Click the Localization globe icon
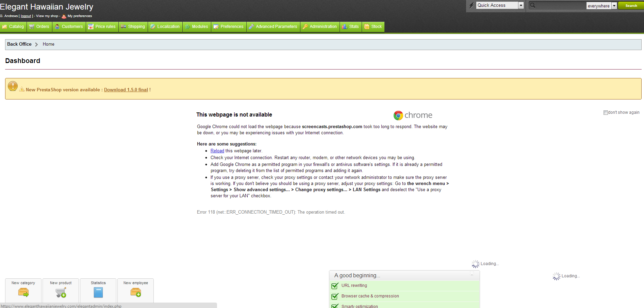Viewport: 644px width, 308px height. [x=153, y=27]
